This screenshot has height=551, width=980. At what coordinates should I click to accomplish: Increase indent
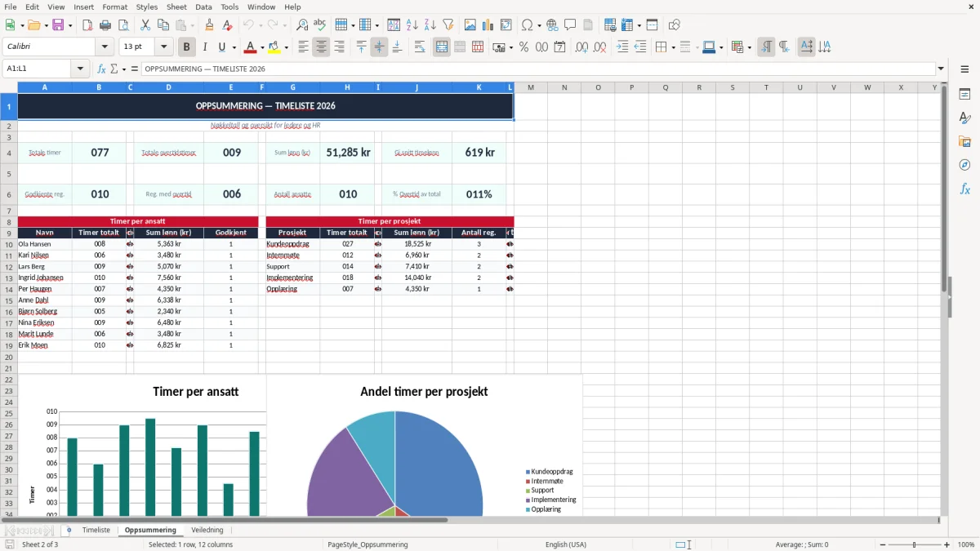click(x=622, y=47)
